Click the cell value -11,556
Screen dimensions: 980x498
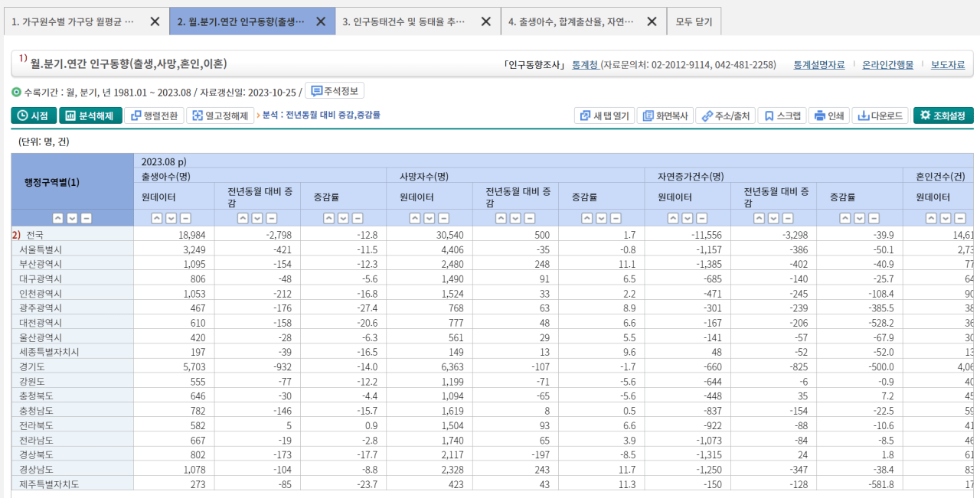click(x=707, y=234)
